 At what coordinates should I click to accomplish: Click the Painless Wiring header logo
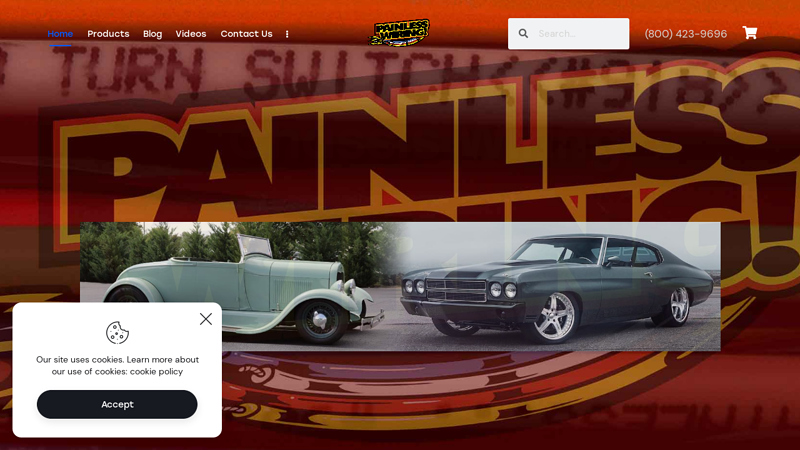[x=399, y=33]
